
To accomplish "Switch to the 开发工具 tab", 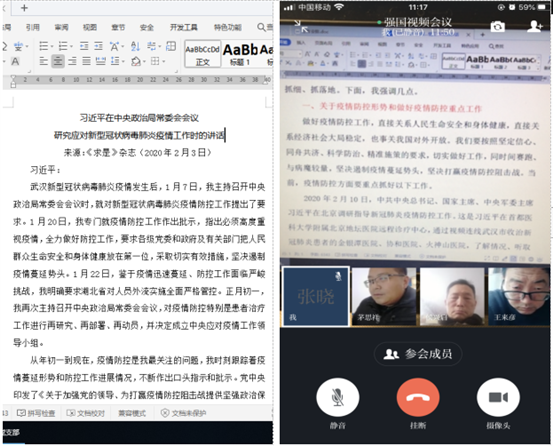I will [x=184, y=27].
